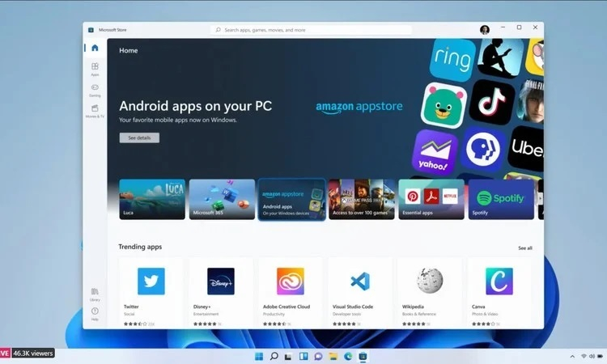Click the See details button
This screenshot has width=607, height=364.
pos(139,138)
